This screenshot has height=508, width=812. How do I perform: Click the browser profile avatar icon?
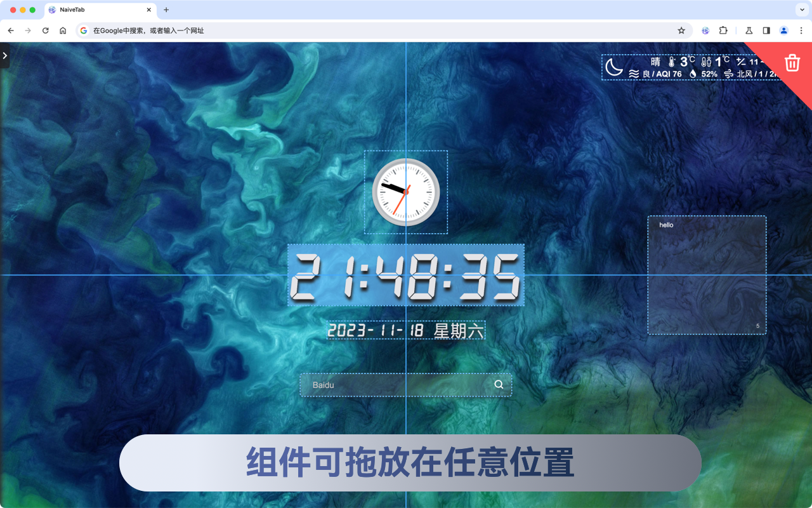coord(783,30)
